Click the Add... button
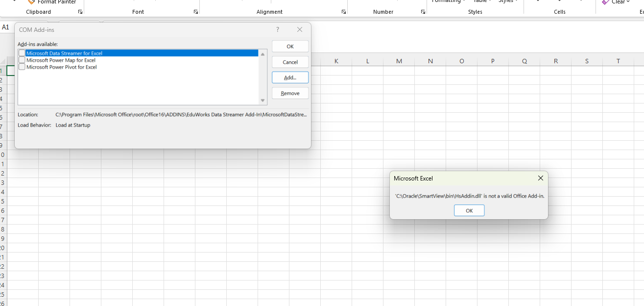 pyautogui.click(x=290, y=77)
